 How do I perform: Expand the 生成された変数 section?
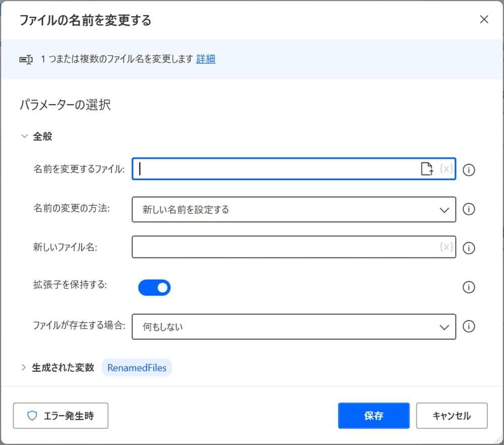[24, 368]
